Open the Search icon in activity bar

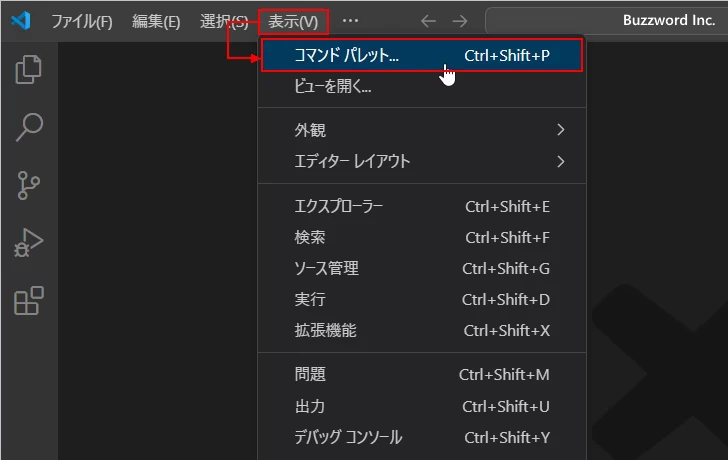[x=29, y=127]
